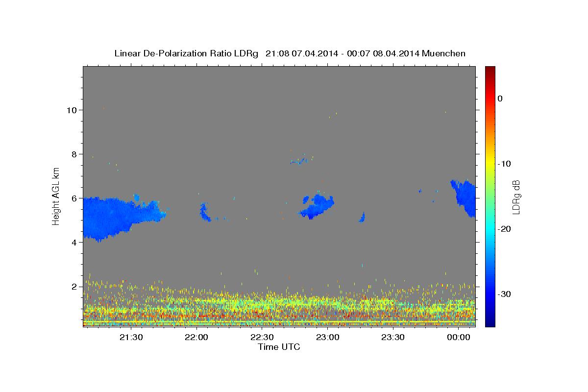Click the 22:30 time tick label
588x392 pixels.
tap(262, 337)
